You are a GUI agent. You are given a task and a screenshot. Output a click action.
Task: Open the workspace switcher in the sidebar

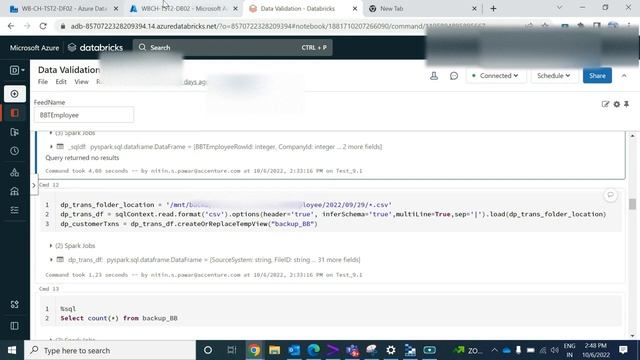(16, 70)
